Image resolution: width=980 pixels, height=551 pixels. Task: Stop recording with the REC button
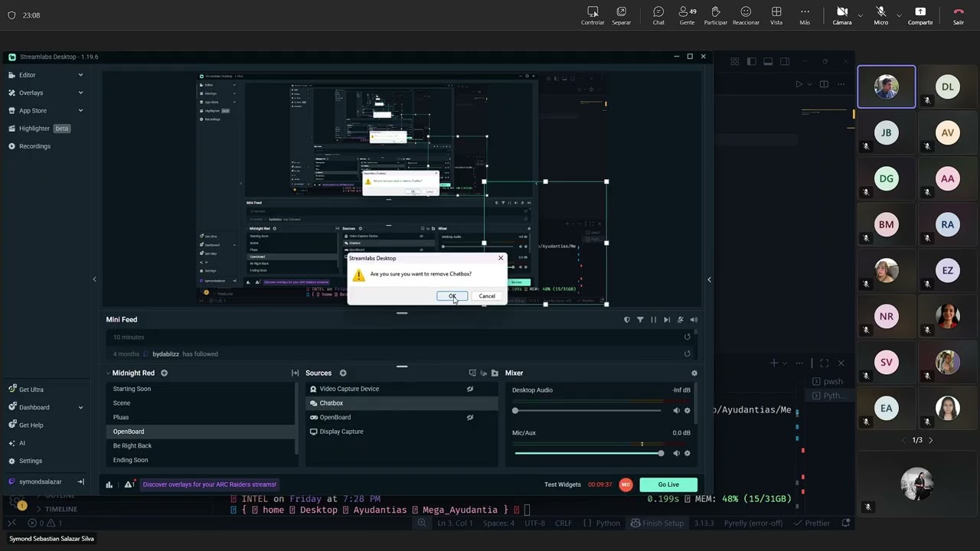[x=626, y=484]
